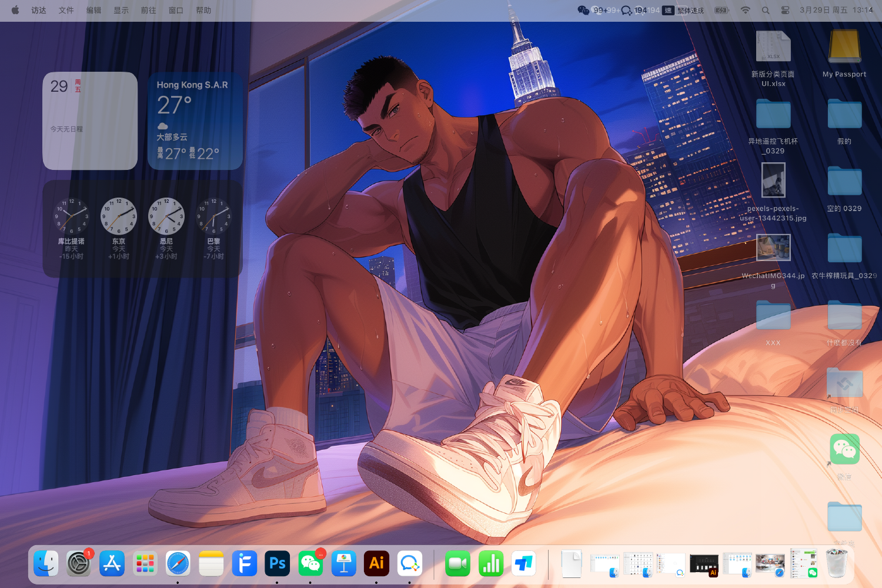Open the 访达 menu

click(x=39, y=10)
